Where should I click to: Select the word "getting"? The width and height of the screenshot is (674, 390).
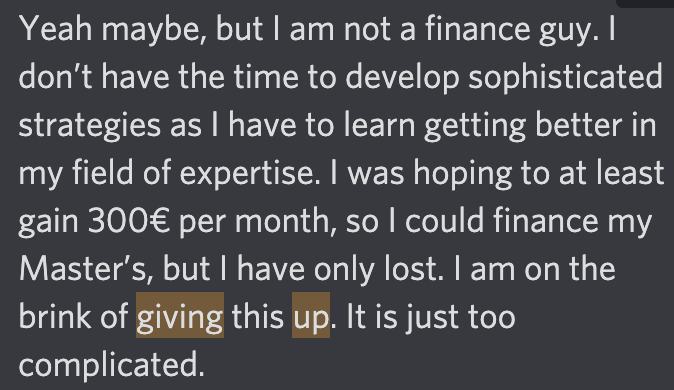click(475, 125)
